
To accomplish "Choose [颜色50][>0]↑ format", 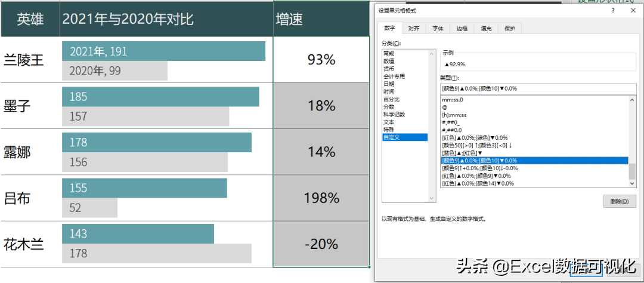I will coord(534,145).
